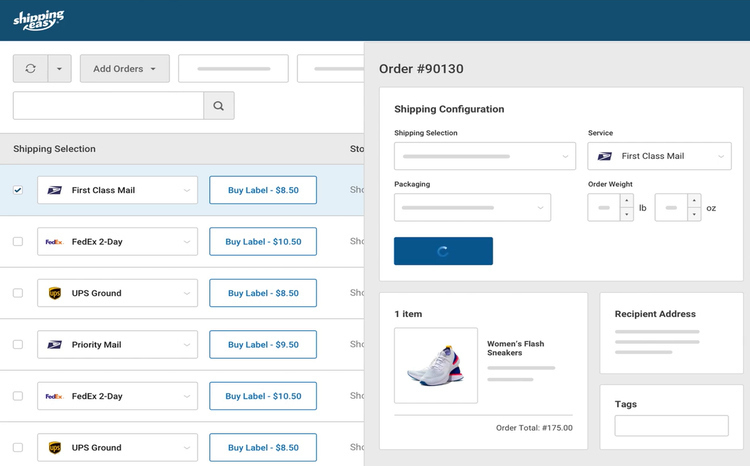Open the Women's Flash Sneakers thumbnail
Viewport: 750px width, 466px height.
pos(436,365)
